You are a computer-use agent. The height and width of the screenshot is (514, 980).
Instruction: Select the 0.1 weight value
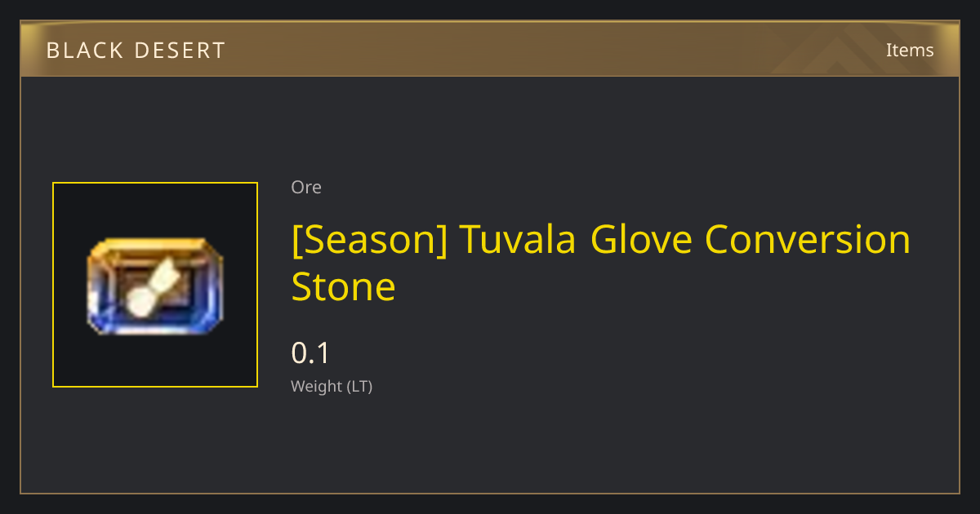point(310,353)
